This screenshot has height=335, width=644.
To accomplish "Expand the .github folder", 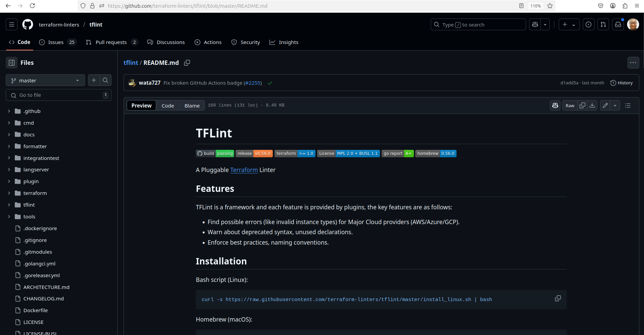I will click(x=9, y=111).
